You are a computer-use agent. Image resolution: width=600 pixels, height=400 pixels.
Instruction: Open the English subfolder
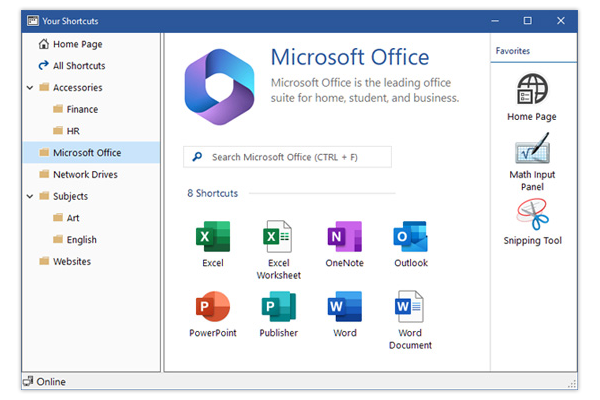click(82, 240)
